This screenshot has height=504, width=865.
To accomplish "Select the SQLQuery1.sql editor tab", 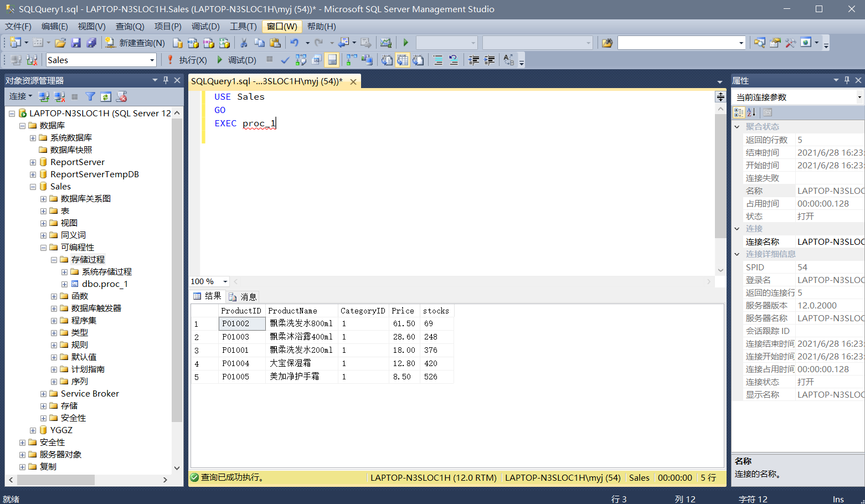I will (x=267, y=81).
